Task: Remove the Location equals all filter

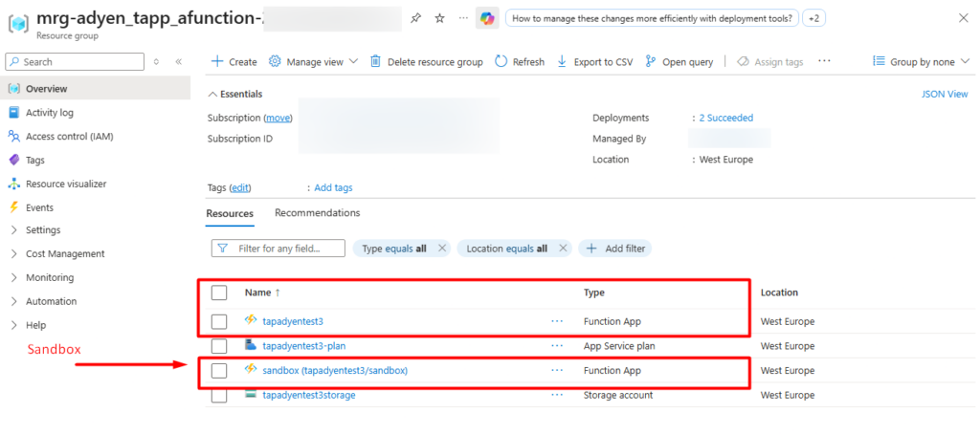Action: pos(563,249)
